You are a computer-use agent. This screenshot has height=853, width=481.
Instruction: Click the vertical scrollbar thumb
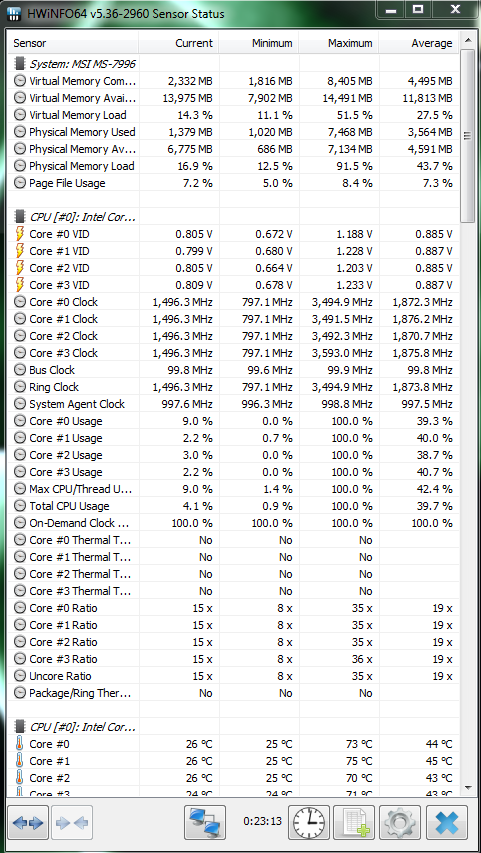click(467, 135)
